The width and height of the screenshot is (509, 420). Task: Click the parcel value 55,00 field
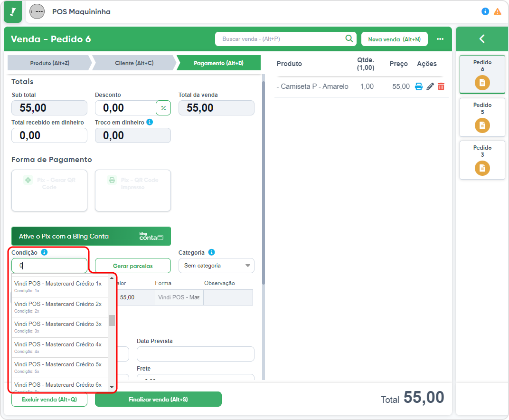[135, 297]
